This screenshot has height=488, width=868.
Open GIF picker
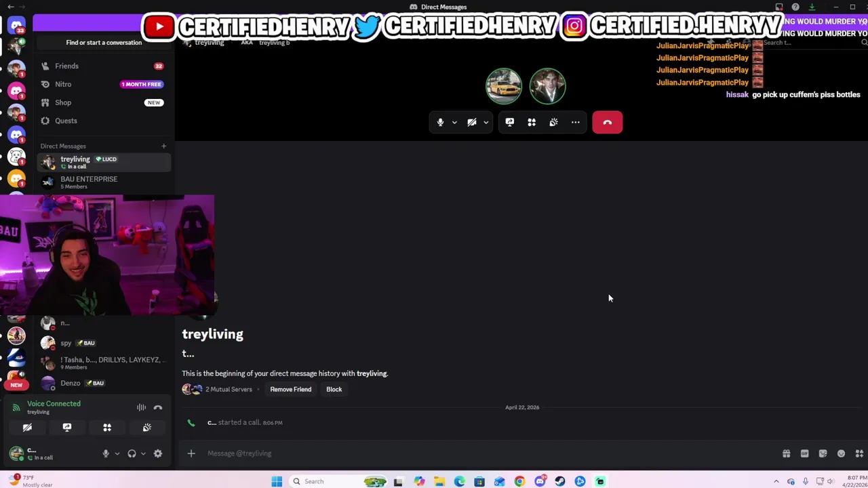coord(805,453)
